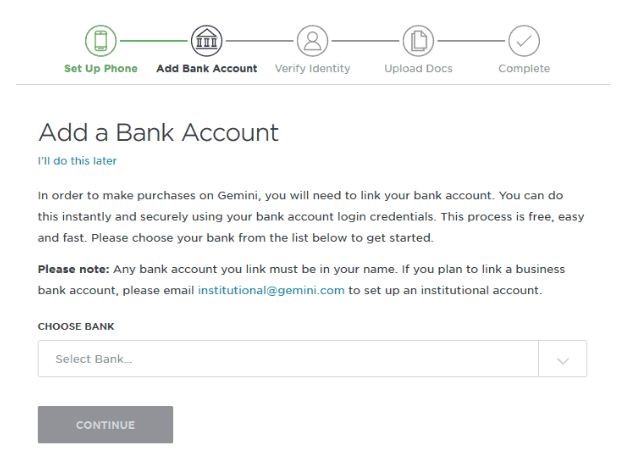Go to the Set Up Phone step label

point(101,68)
